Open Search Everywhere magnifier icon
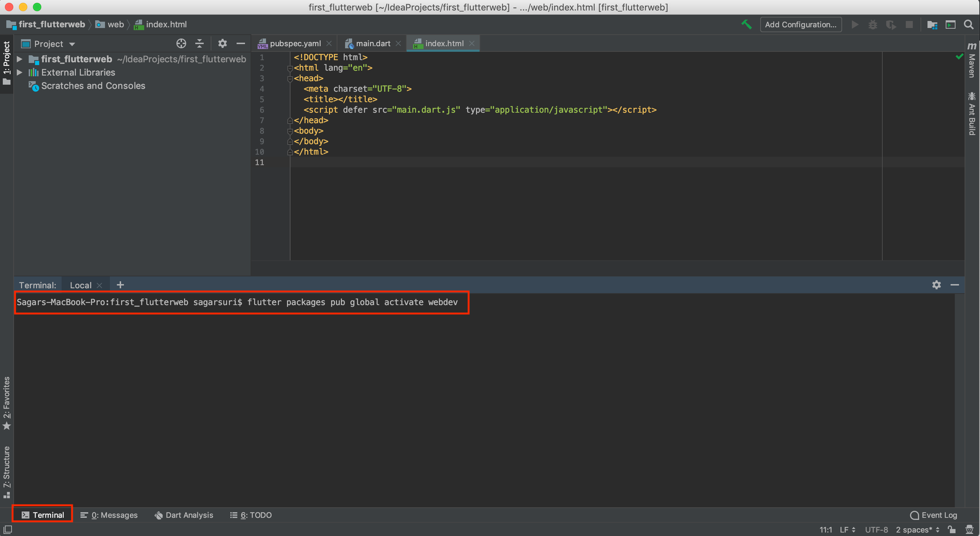Viewport: 980px width, 536px height. click(968, 24)
